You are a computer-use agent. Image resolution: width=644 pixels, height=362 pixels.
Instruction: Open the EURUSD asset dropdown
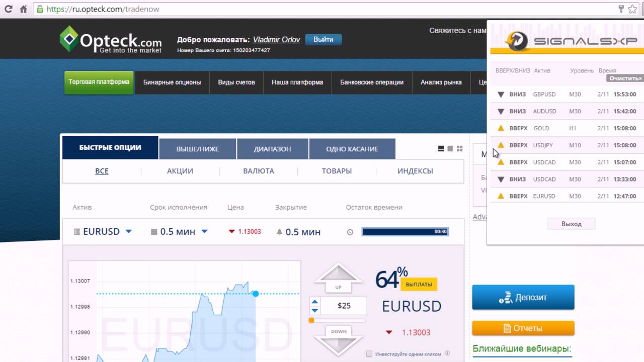pos(103,232)
